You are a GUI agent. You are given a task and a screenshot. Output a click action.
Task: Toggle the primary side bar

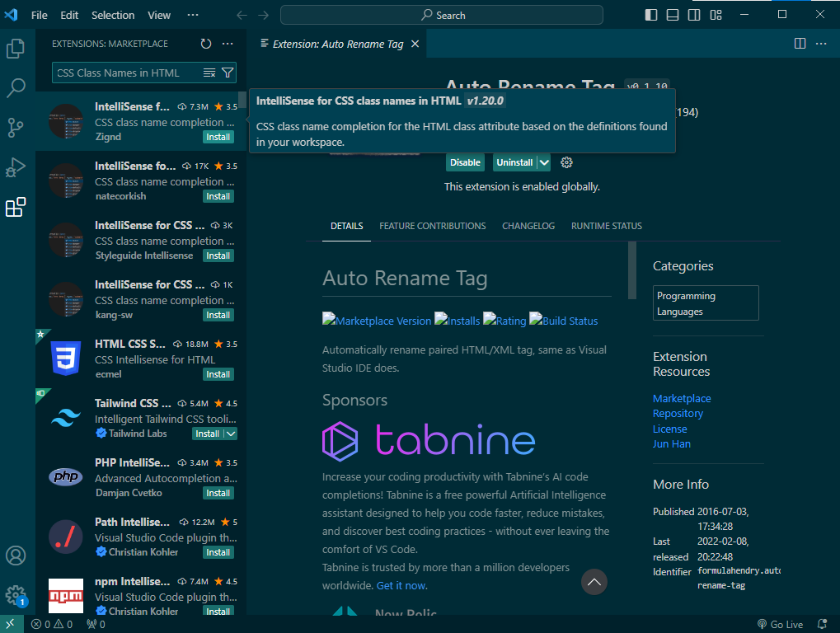(x=651, y=15)
